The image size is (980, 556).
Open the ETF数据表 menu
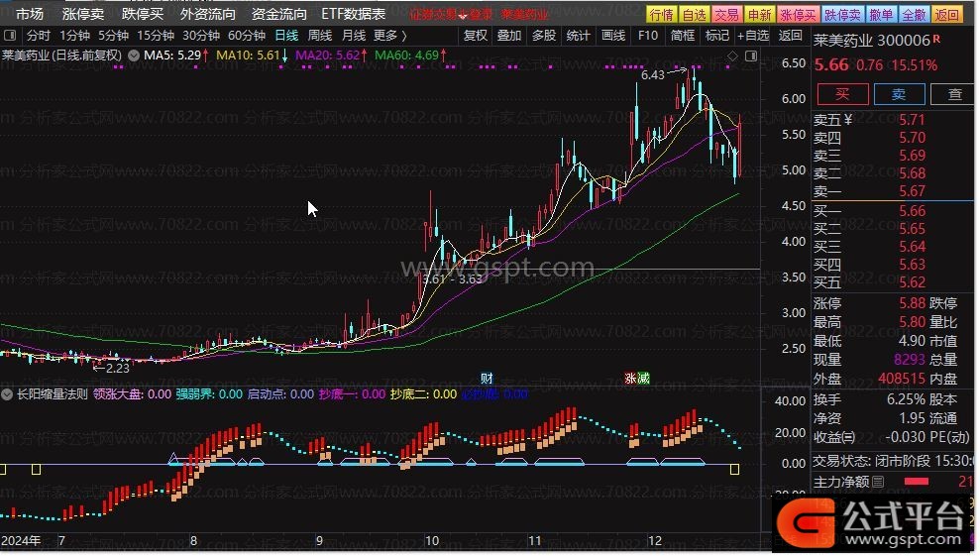353,14
